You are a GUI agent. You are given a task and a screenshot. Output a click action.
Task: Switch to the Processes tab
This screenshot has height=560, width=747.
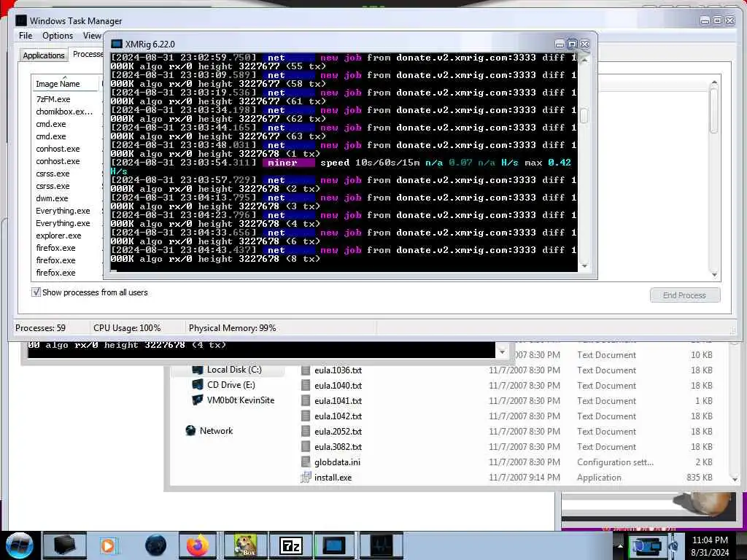tap(88, 54)
